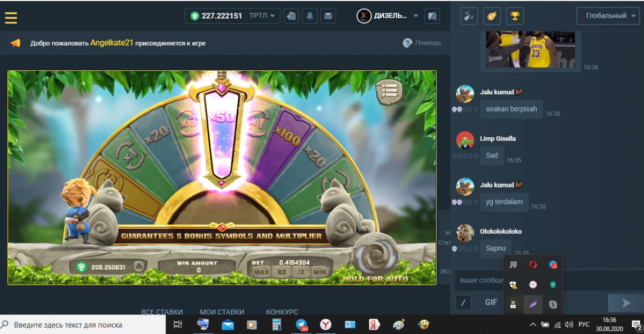Click the chat message input field
The height and width of the screenshot is (334, 644).
tap(478, 280)
